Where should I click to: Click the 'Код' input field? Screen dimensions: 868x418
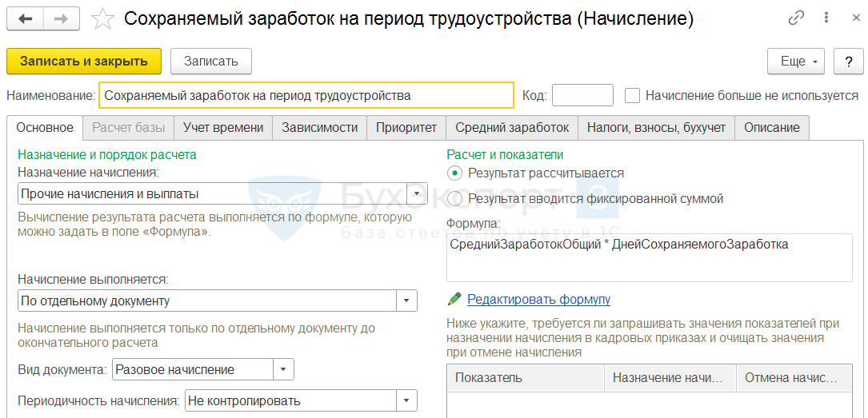click(x=582, y=95)
